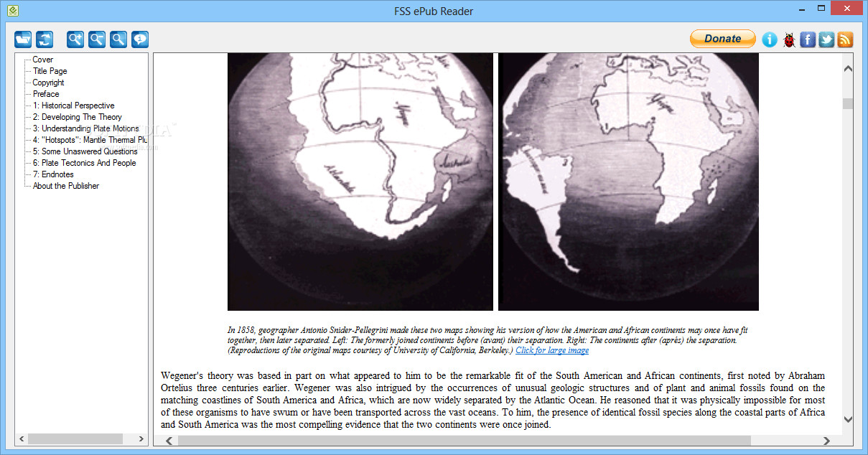The height and width of the screenshot is (455, 868).
Task: Click contents panel scroll right arrow
Action: click(140, 438)
